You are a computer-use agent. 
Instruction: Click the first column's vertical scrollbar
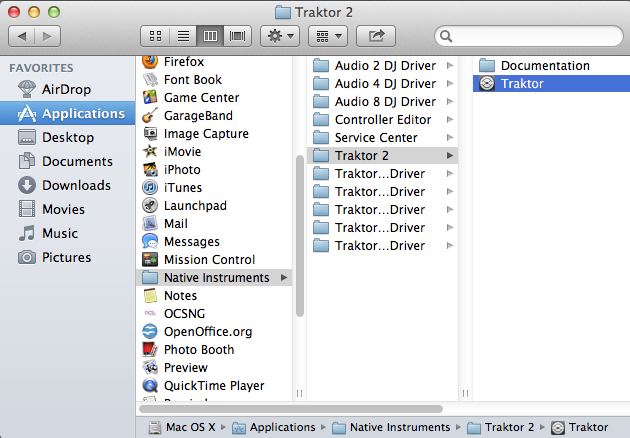point(300,250)
